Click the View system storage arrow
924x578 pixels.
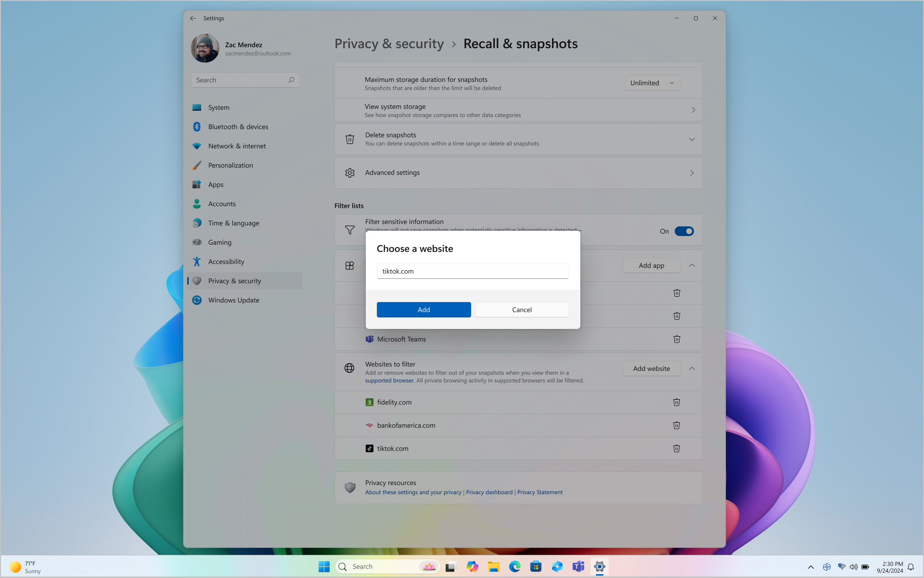click(693, 109)
